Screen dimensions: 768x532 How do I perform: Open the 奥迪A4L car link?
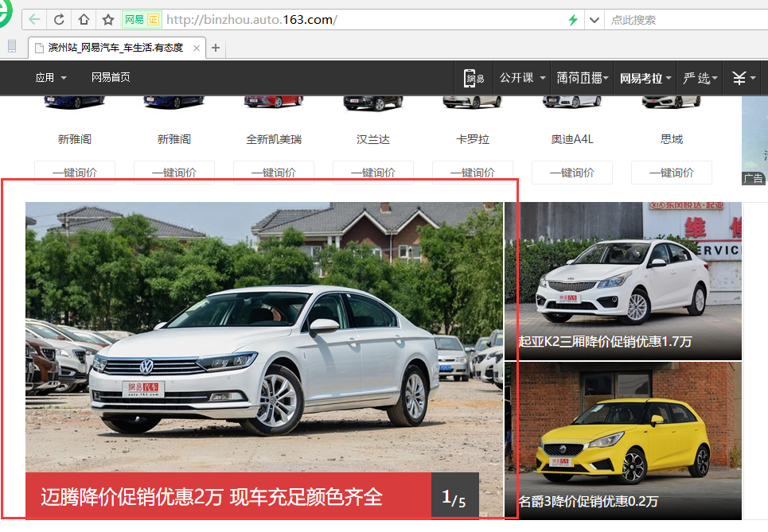point(572,139)
